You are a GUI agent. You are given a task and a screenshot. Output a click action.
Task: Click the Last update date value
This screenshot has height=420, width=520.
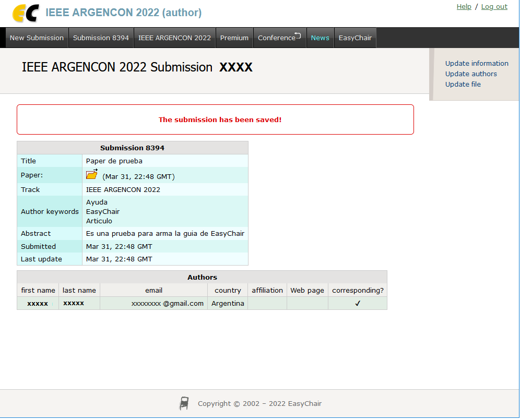[x=119, y=259]
